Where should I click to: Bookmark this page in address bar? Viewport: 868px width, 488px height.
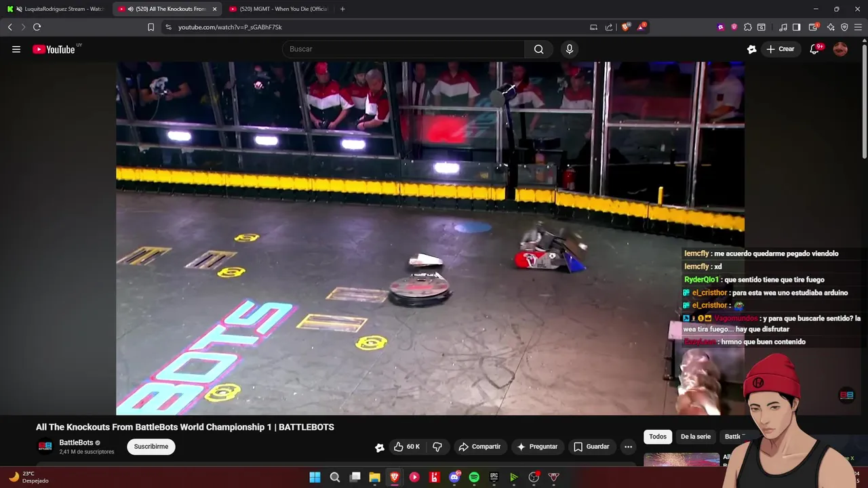pos(151,27)
